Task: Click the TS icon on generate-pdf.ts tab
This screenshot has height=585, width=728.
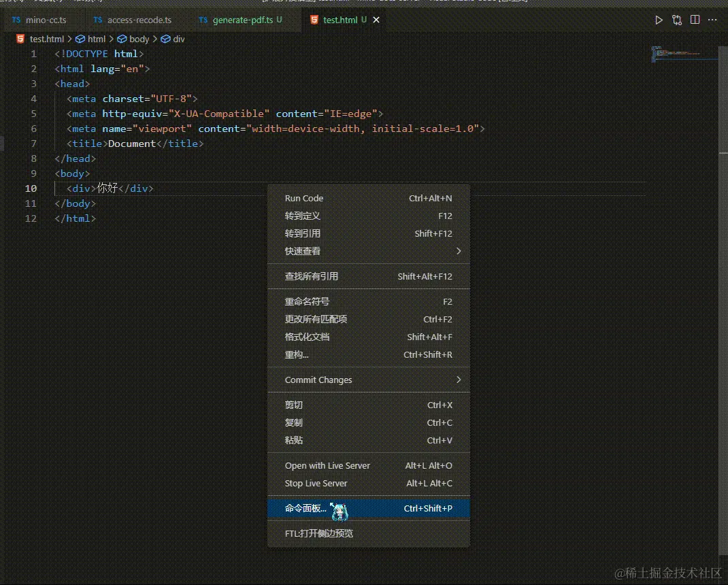Action: click(201, 20)
